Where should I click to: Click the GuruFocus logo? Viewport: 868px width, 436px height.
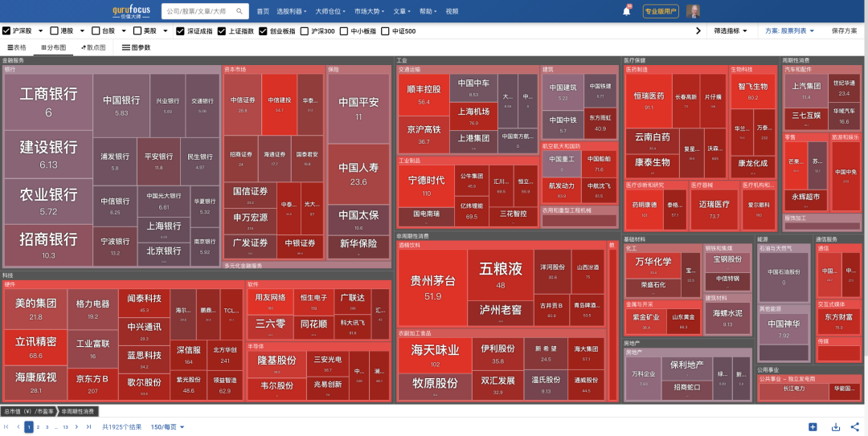click(x=131, y=11)
